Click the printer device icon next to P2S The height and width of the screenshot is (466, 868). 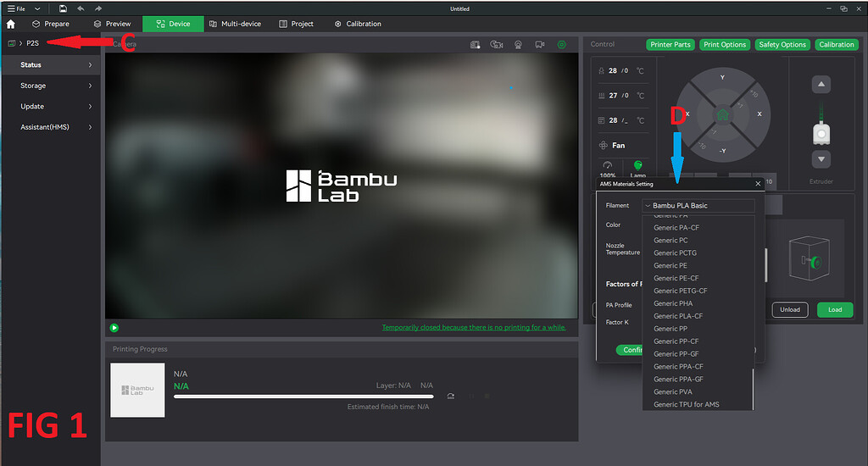(x=11, y=43)
